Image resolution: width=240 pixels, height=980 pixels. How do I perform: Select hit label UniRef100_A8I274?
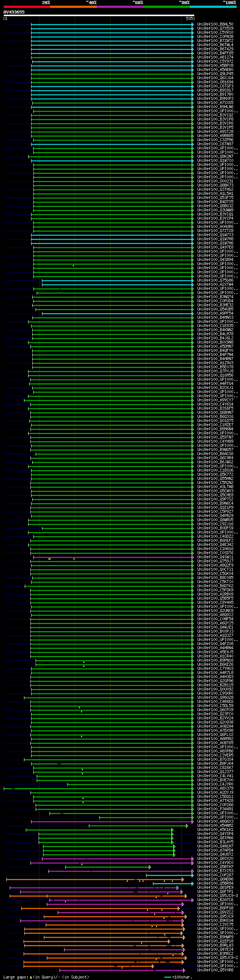[x=215, y=57]
